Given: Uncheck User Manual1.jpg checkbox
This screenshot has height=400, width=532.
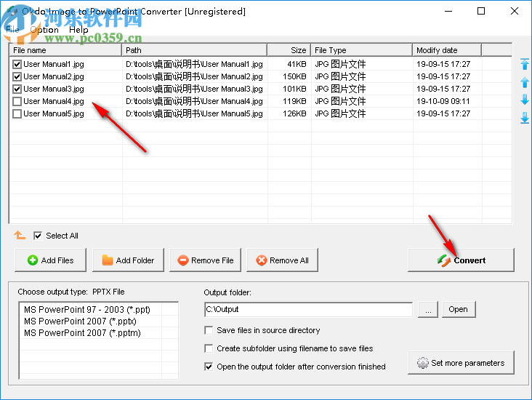Looking at the screenshot, I should [17, 64].
